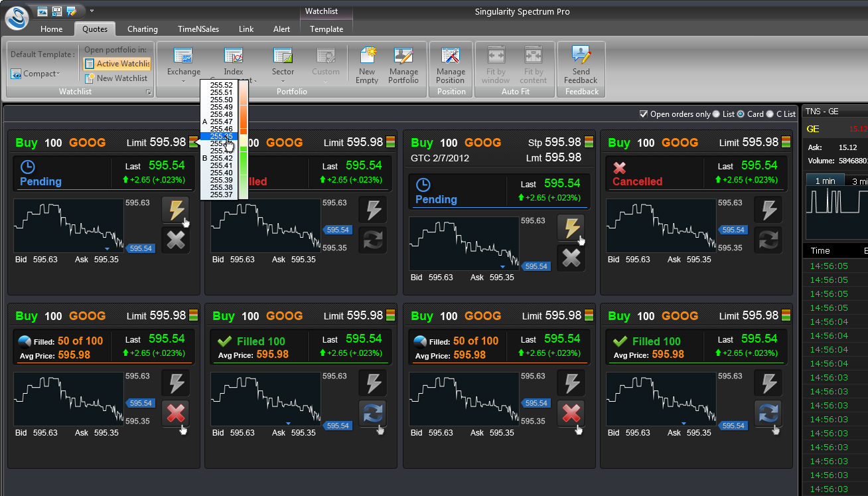Viewport: 868px width, 496px height.
Task: Choose bid price 255.42 marked B
Action: (x=221, y=158)
